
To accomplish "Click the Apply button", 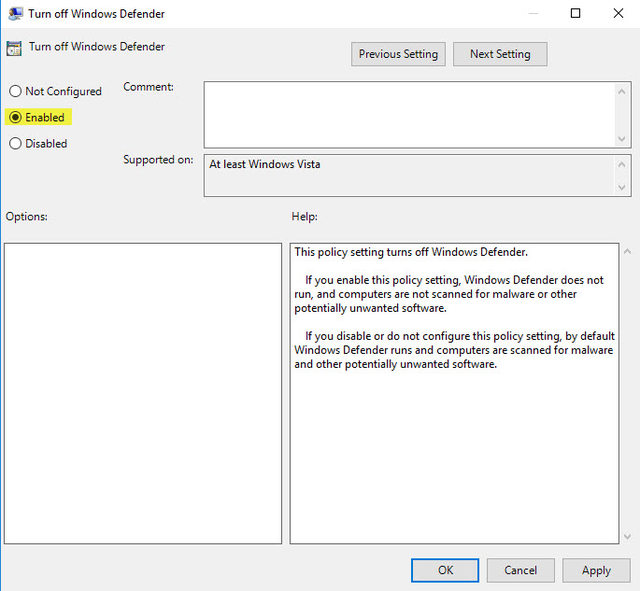I will (x=596, y=570).
